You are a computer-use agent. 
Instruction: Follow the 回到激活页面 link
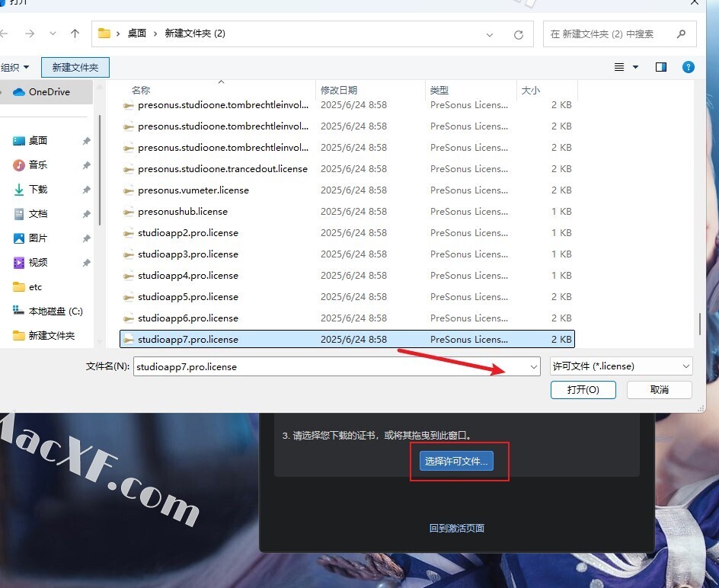457,528
